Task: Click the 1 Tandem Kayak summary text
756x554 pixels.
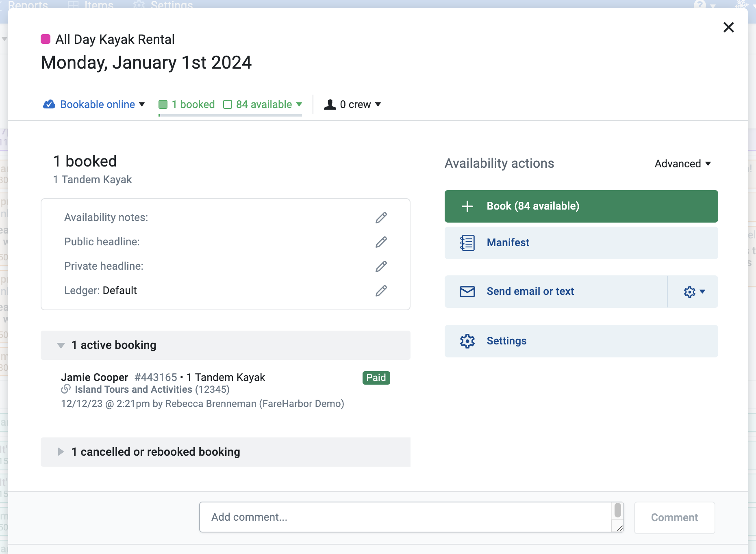Action: (x=93, y=180)
